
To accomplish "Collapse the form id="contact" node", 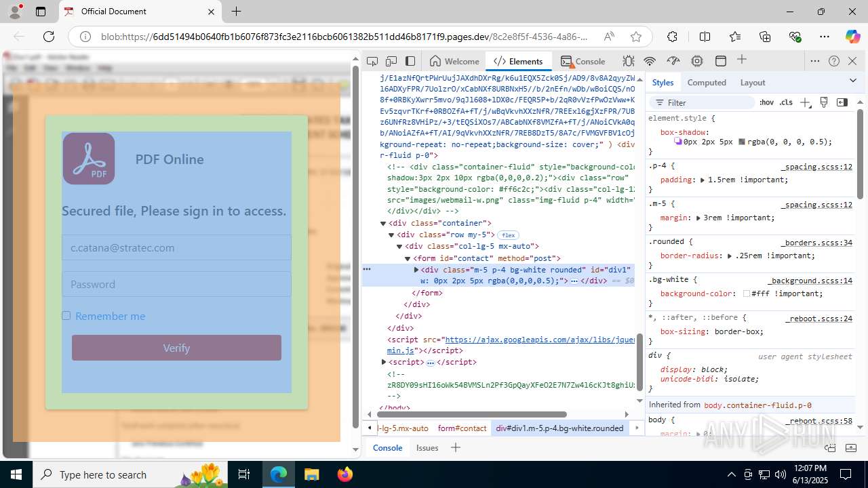I will [408, 259].
